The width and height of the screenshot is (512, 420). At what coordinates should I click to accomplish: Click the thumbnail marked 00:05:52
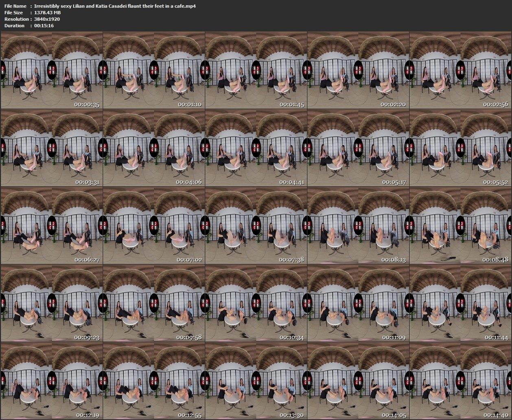(460, 148)
